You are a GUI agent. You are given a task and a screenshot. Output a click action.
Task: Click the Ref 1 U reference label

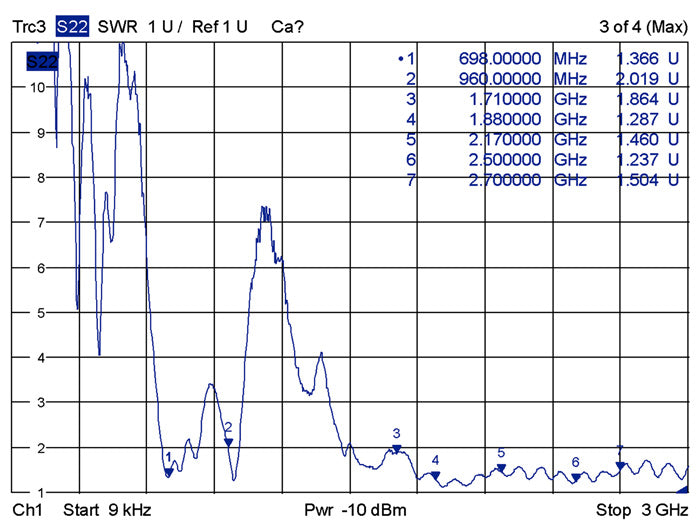point(222,26)
